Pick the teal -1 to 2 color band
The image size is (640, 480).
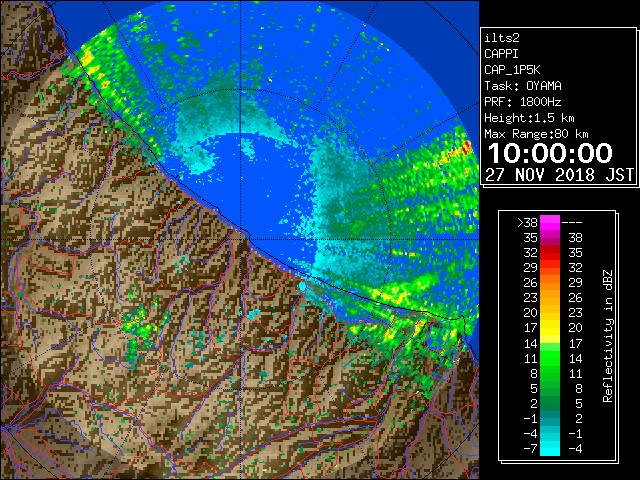550,418
